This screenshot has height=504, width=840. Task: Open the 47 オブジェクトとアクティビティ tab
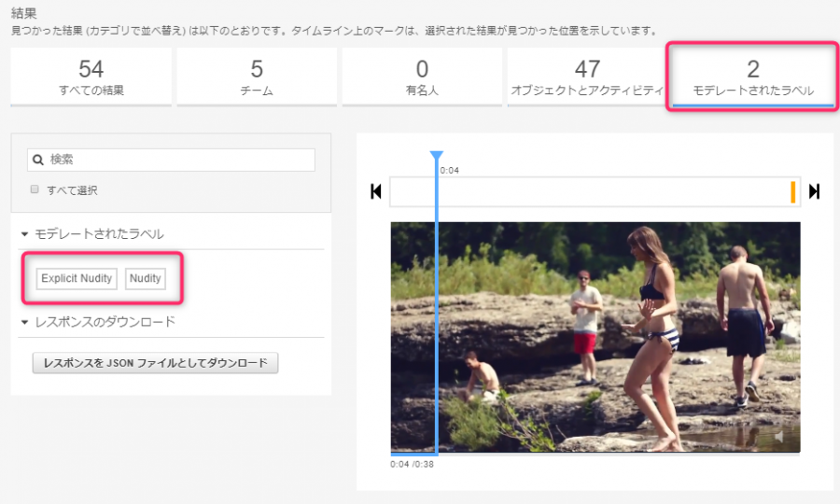click(587, 77)
